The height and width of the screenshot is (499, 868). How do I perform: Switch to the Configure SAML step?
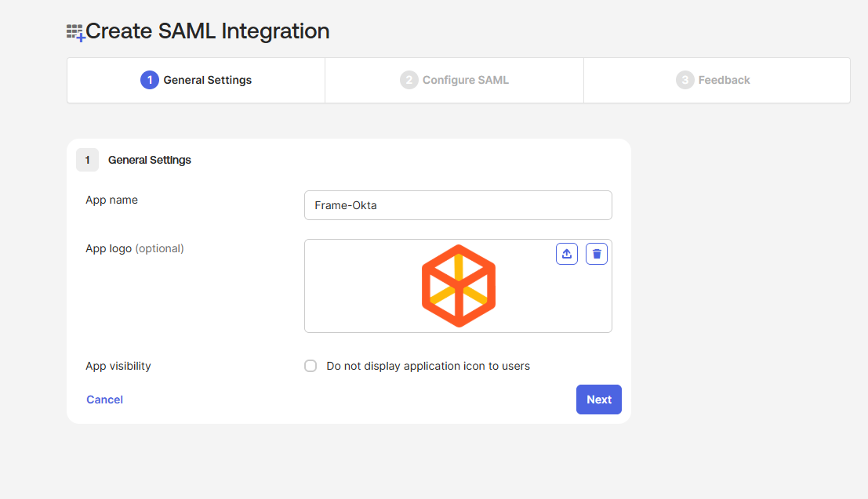(x=465, y=80)
